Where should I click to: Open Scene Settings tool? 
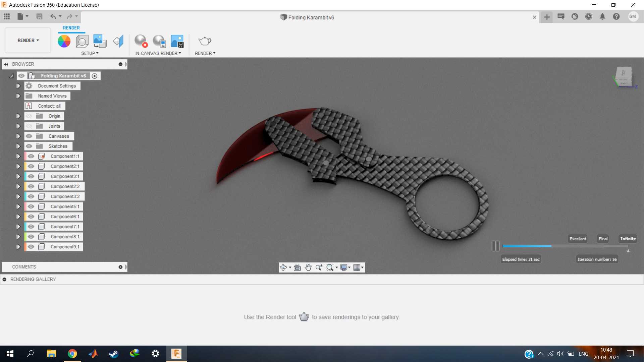82,41
